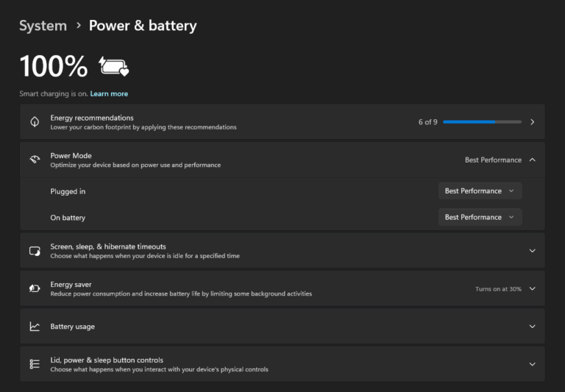Click the Power & battery breadcrumb title

(143, 26)
